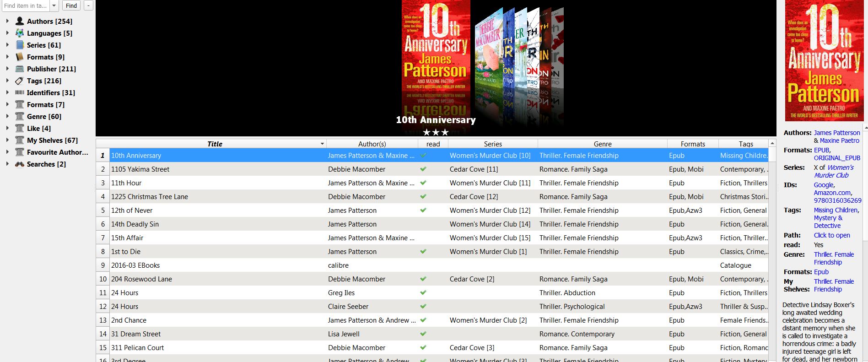
Task: Sort books by the Formats column header
Action: pyautogui.click(x=693, y=144)
